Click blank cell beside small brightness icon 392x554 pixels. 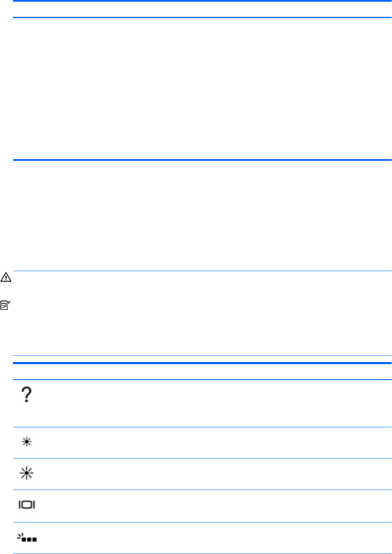(x=211, y=442)
